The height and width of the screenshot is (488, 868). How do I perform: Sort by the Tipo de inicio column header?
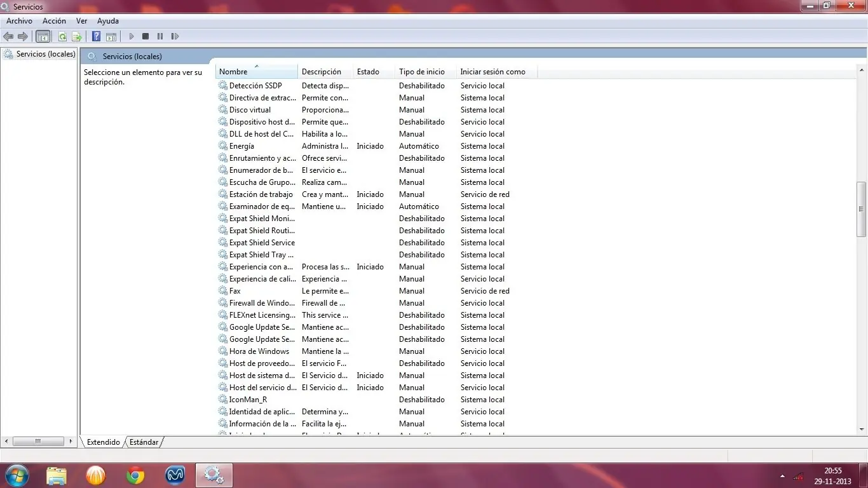coord(425,71)
